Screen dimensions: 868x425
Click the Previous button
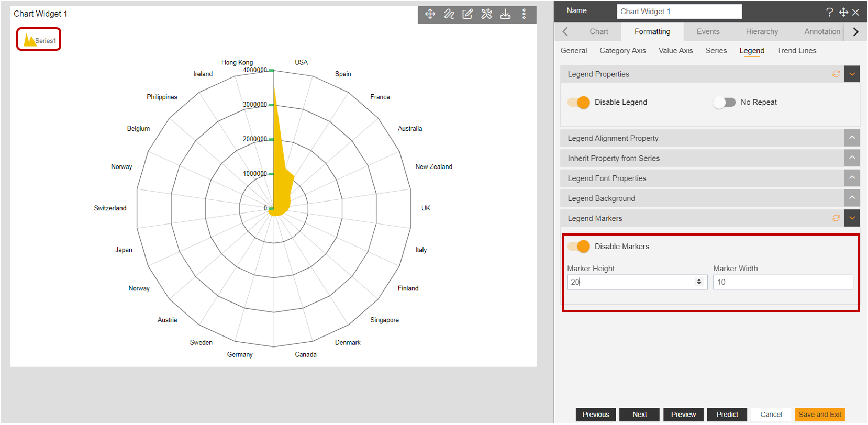point(596,415)
